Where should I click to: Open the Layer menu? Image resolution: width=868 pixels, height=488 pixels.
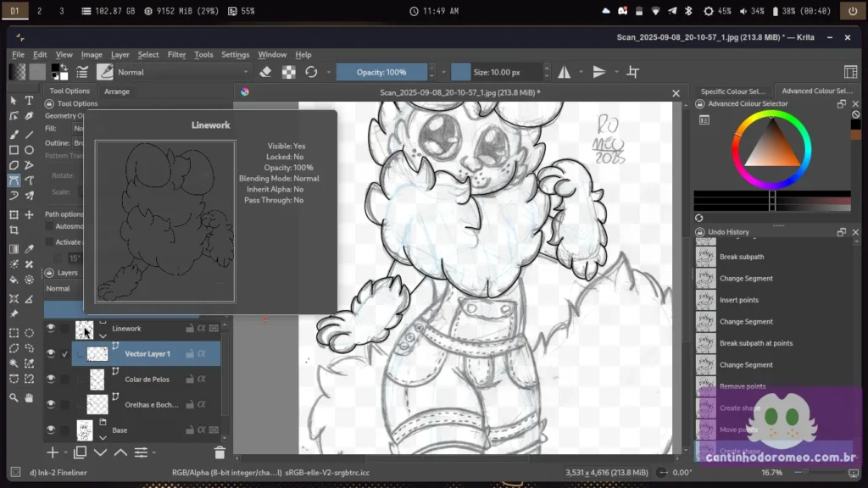coord(120,54)
